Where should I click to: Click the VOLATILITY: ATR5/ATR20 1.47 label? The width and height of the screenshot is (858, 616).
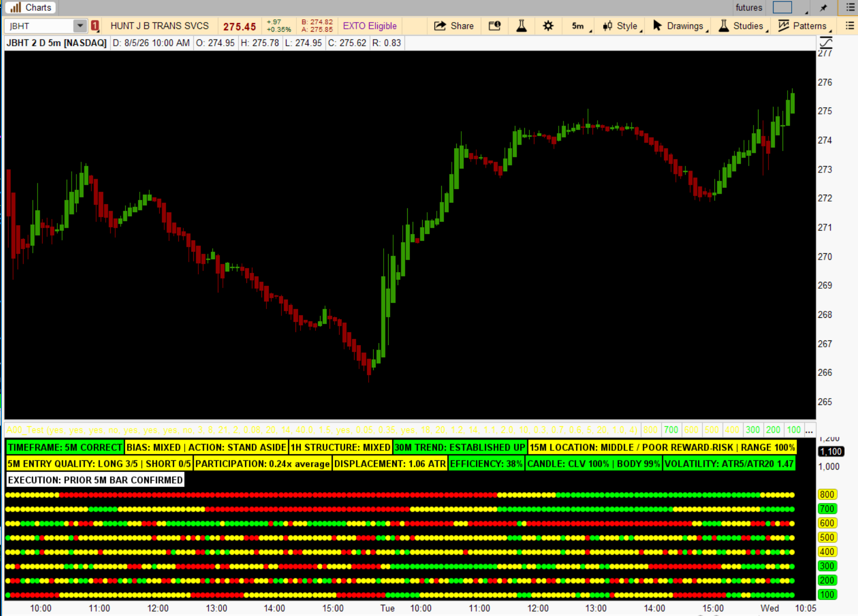click(729, 464)
